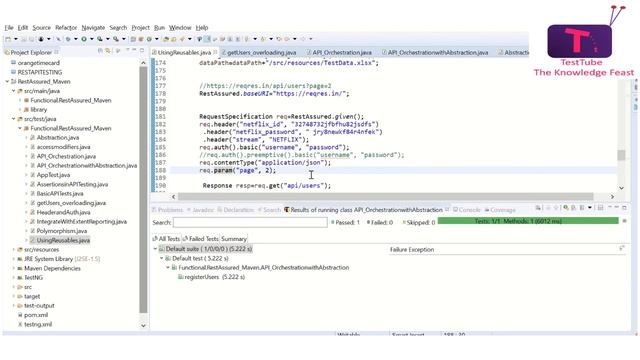
Task: Click the New file toolbar icon
Action: coord(8,39)
